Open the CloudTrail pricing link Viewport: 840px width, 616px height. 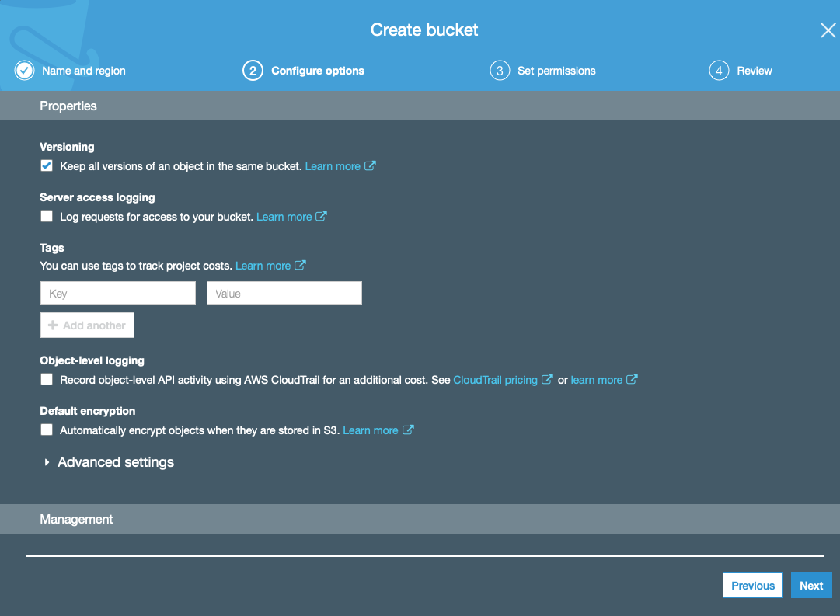coord(495,380)
